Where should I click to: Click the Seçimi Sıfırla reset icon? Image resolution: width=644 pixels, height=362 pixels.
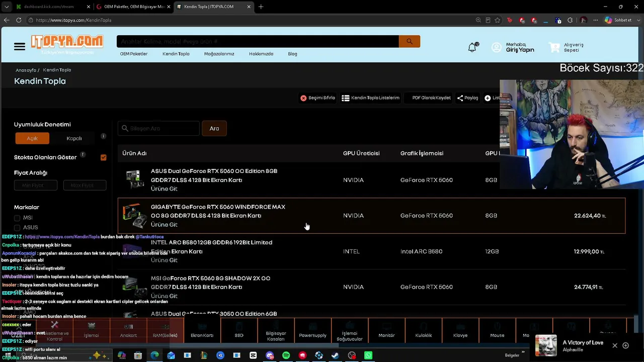303,98
